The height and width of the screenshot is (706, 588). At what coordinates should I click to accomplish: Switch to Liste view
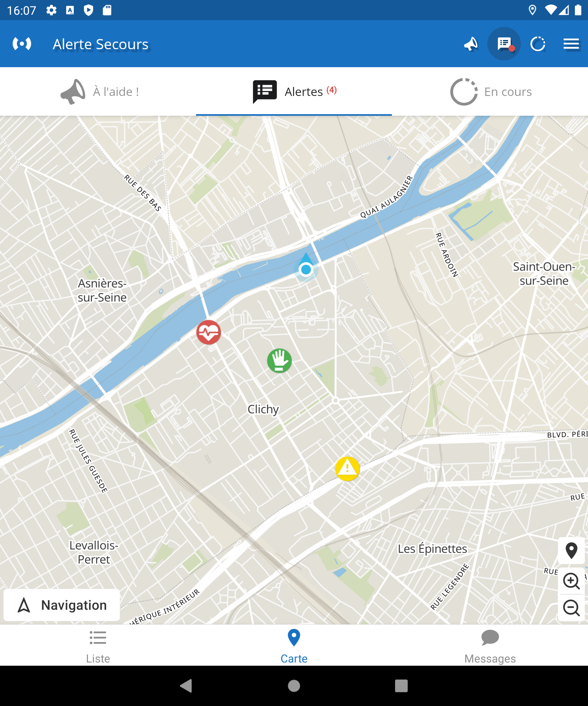[x=98, y=646]
